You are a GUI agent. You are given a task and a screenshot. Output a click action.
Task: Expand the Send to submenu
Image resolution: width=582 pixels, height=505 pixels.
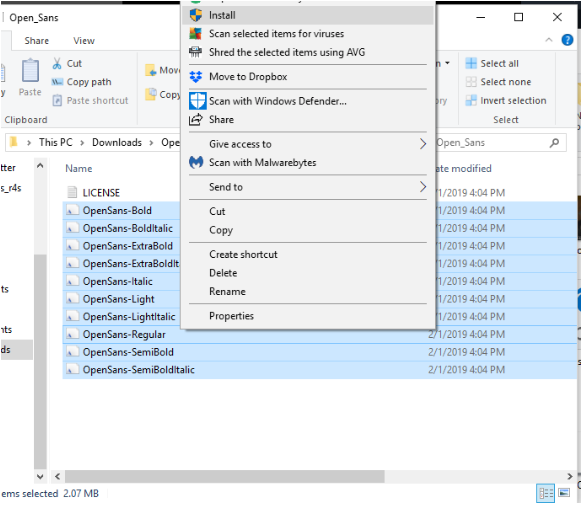tap(308, 187)
